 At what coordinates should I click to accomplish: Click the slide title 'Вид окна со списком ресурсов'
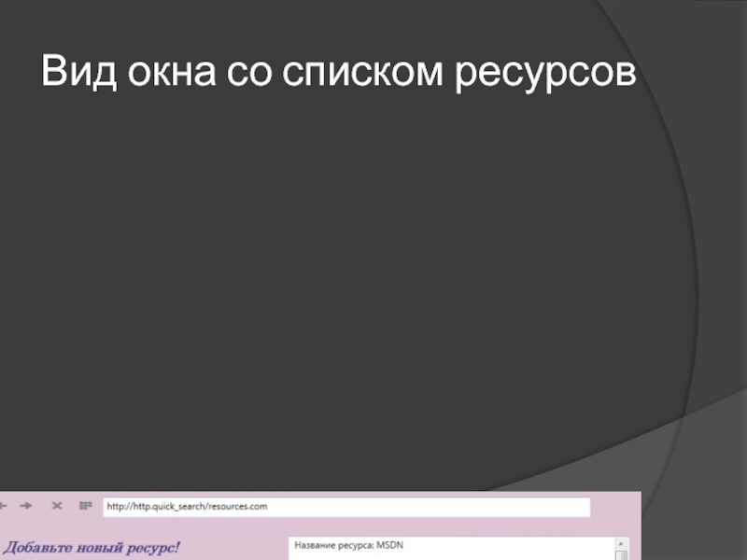tap(338, 72)
